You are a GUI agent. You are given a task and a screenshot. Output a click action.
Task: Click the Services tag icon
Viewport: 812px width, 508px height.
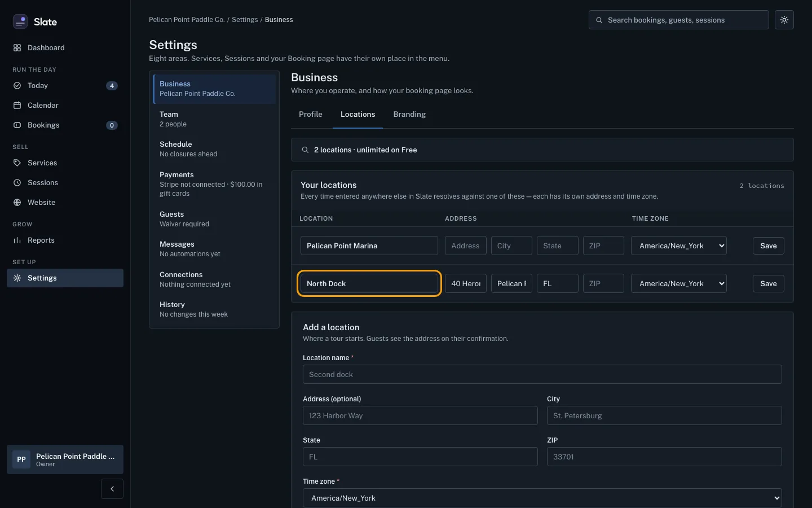[17, 163]
